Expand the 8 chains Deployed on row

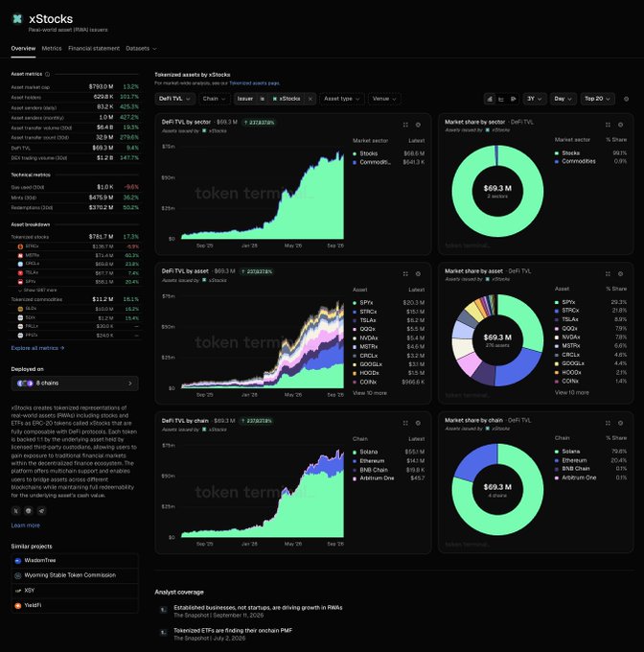[x=75, y=384]
